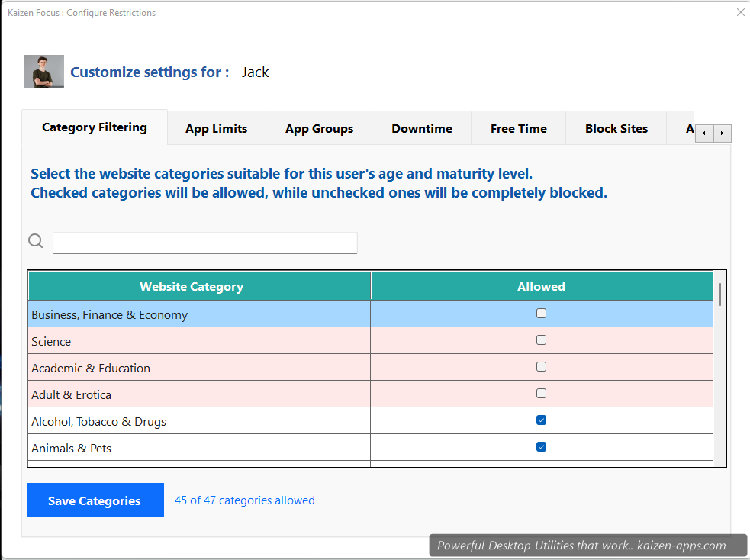Screen dimensions: 750x560
Task: Click inside the category search field
Action: 204,243
